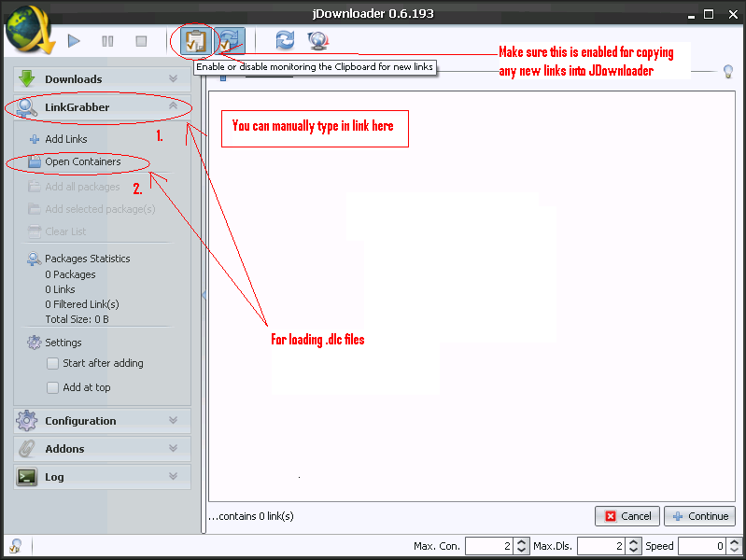Toggle clipboard monitoring icon
This screenshot has width=746, height=560.
pos(195,41)
